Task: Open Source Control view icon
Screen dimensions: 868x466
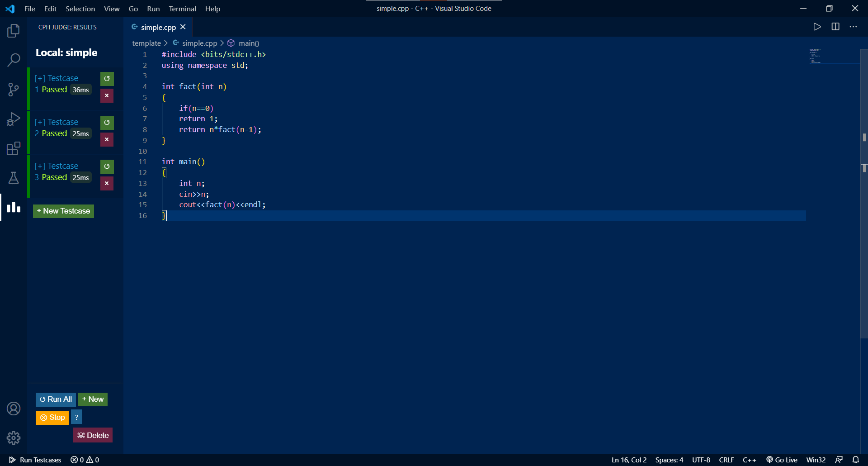Action: 14,89
